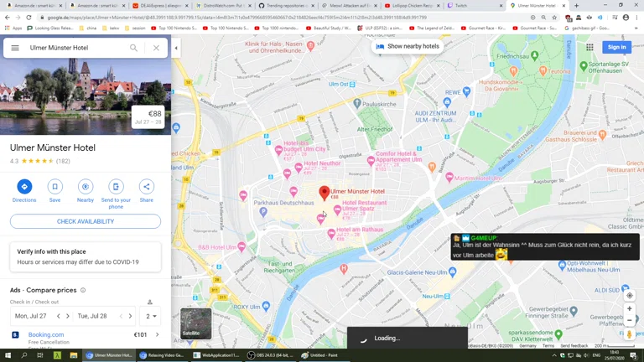Open the Google Maps hamburger menu

[x=15, y=48]
